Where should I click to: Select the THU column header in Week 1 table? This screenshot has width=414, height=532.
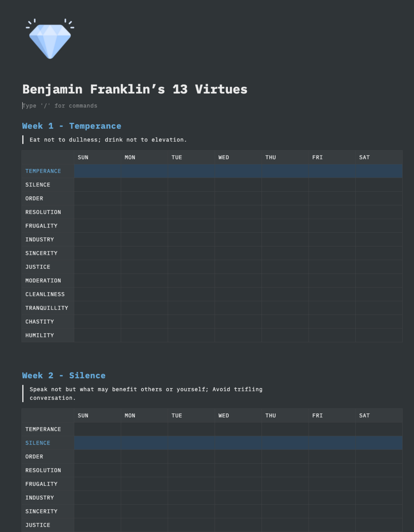click(x=271, y=157)
